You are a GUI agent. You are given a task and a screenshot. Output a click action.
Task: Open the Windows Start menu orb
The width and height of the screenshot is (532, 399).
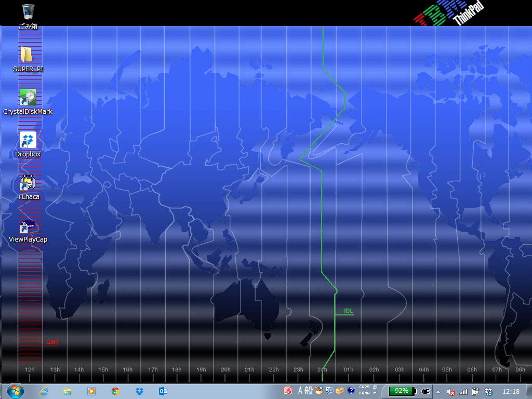point(15,391)
